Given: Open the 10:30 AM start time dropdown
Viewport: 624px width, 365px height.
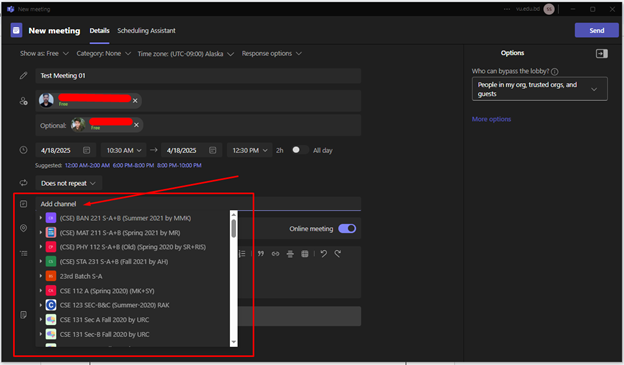Looking at the screenshot, I should pos(123,150).
